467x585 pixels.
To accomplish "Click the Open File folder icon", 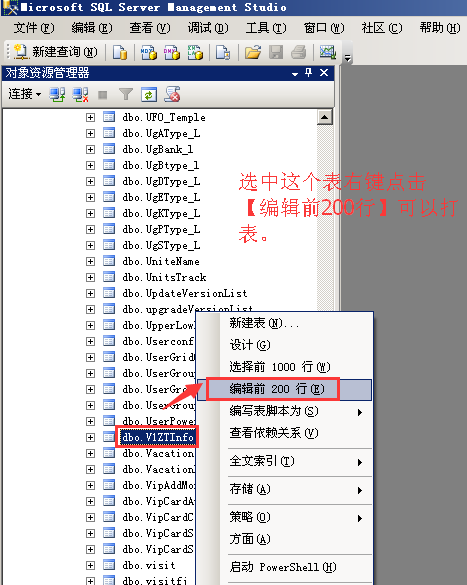I will (x=253, y=52).
